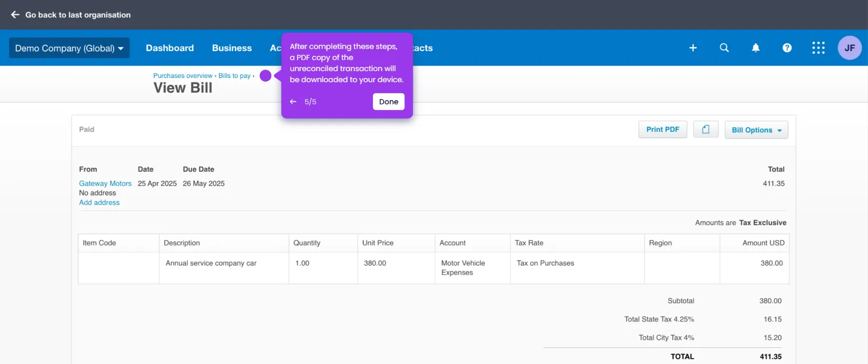Click the No address text
Viewport: 868px width, 364px height.
97,193
